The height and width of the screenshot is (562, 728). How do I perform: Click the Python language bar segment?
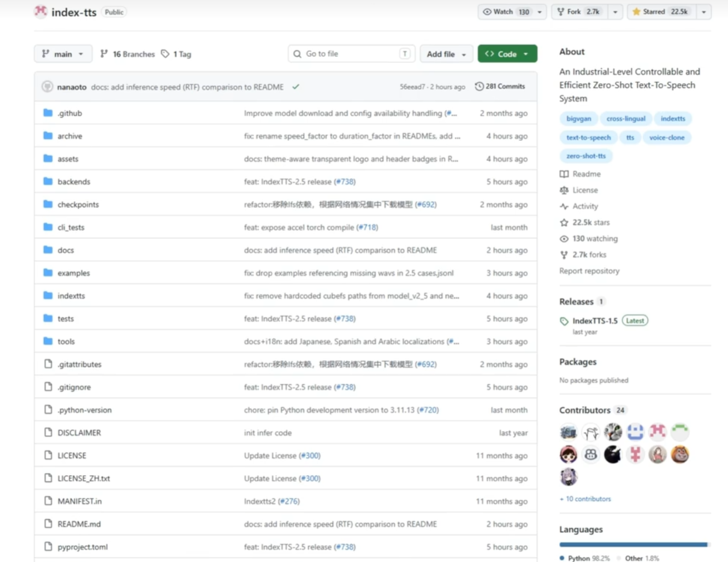pyautogui.click(x=633, y=544)
